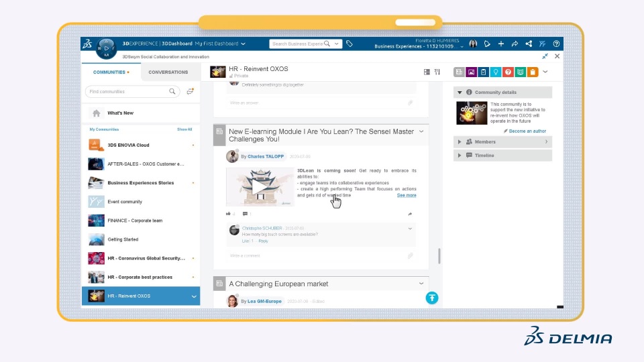This screenshot has height=362, width=644.
Task: Select the purple media filter icon
Action: [x=471, y=72]
